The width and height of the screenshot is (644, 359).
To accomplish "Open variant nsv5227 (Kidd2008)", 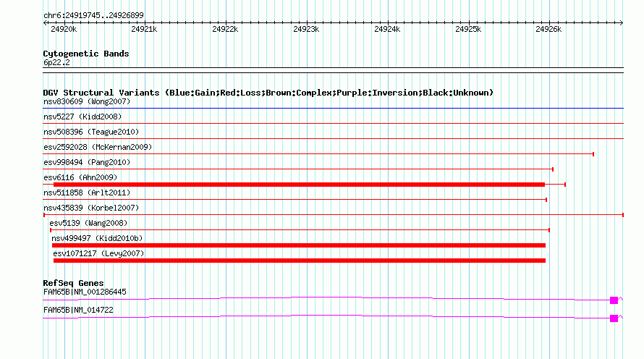I will pyautogui.click(x=82, y=117).
